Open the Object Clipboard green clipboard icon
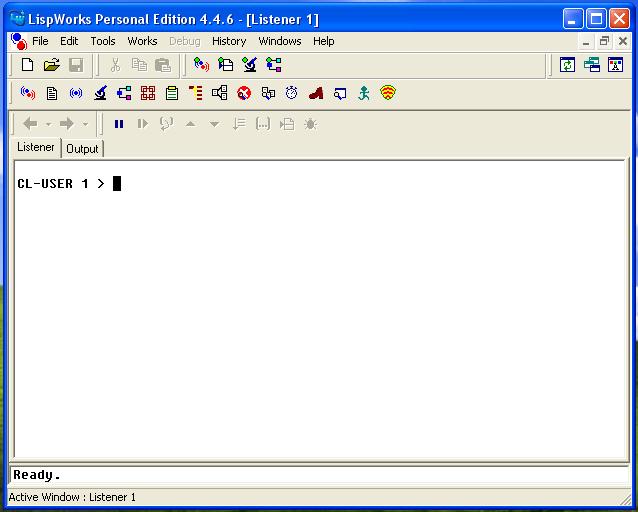Image resolution: width=638 pixels, height=512 pixels. [x=172, y=93]
